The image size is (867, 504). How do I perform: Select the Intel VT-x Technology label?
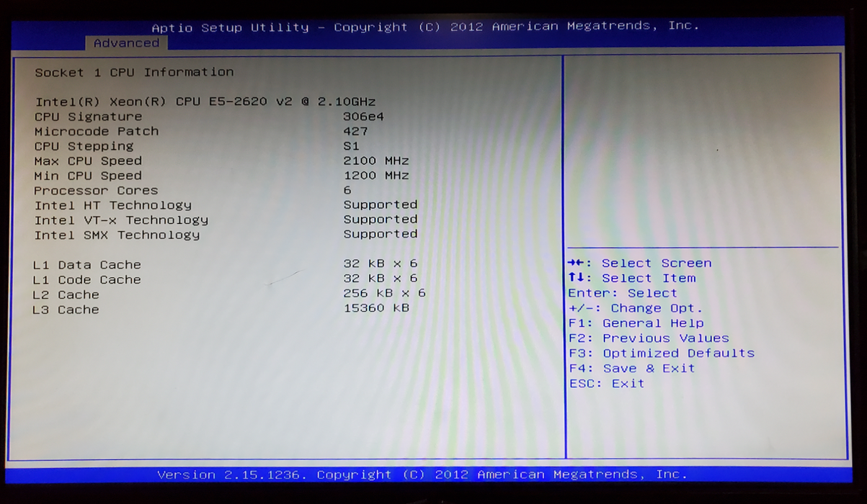(x=121, y=220)
